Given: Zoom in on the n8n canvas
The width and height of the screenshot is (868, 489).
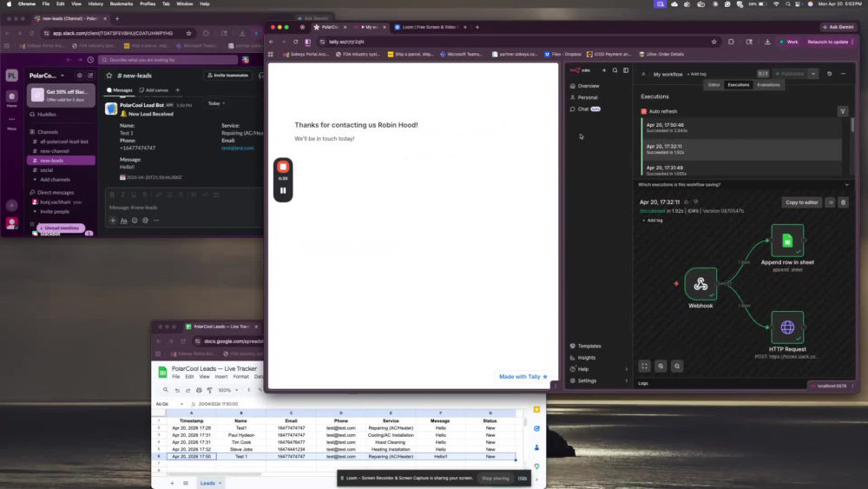Looking at the screenshot, I should tap(661, 366).
